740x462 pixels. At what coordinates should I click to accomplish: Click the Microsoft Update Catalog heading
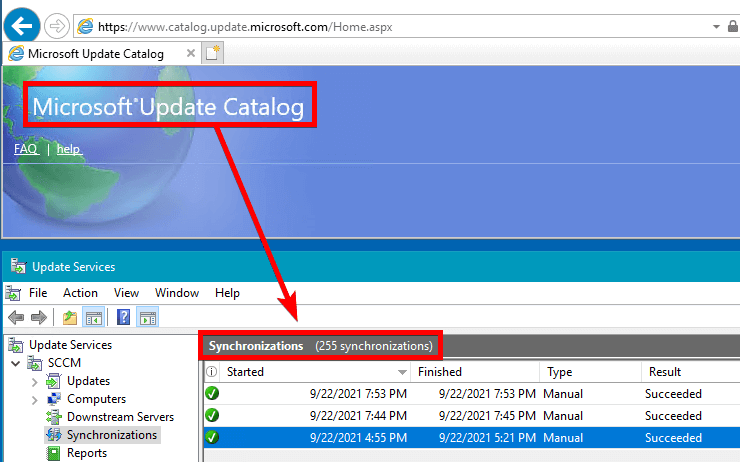coord(168,107)
